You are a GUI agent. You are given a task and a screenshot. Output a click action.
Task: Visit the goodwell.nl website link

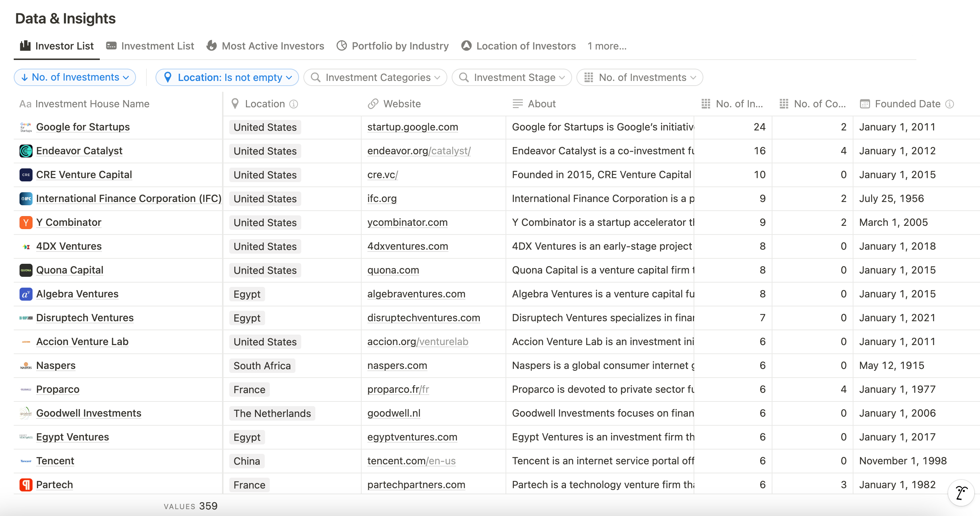coord(394,413)
